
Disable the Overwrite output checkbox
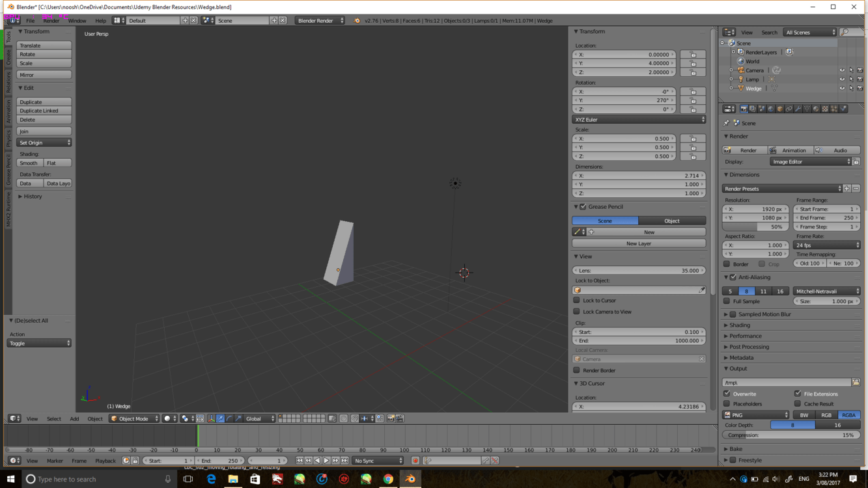(x=727, y=394)
